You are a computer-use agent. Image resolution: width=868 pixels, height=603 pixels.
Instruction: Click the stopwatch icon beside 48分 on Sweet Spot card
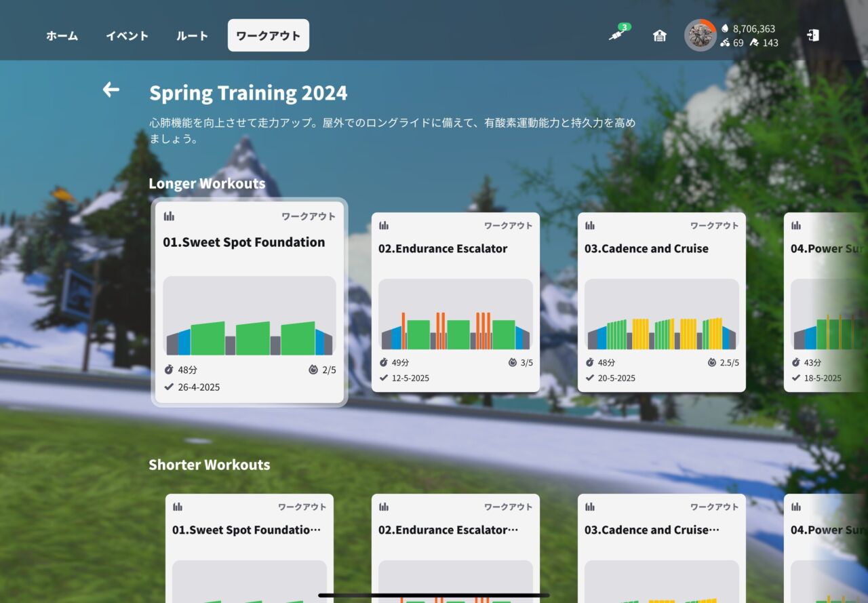(x=168, y=370)
